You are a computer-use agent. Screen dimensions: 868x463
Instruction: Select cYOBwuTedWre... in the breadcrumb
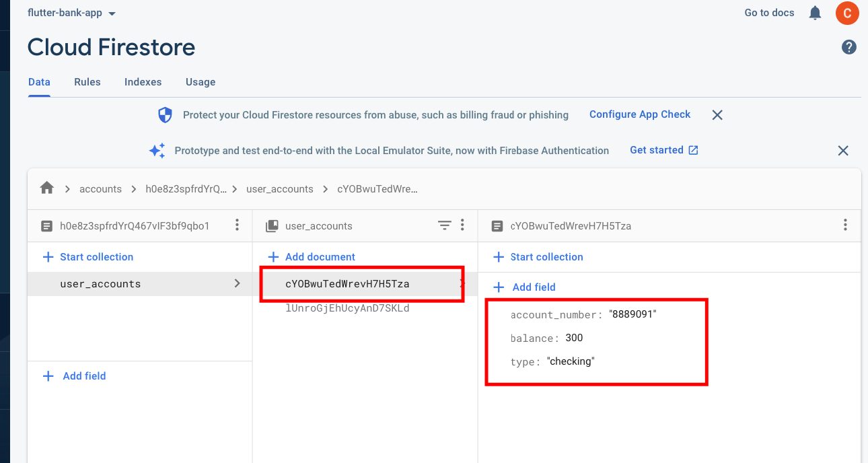coord(377,189)
